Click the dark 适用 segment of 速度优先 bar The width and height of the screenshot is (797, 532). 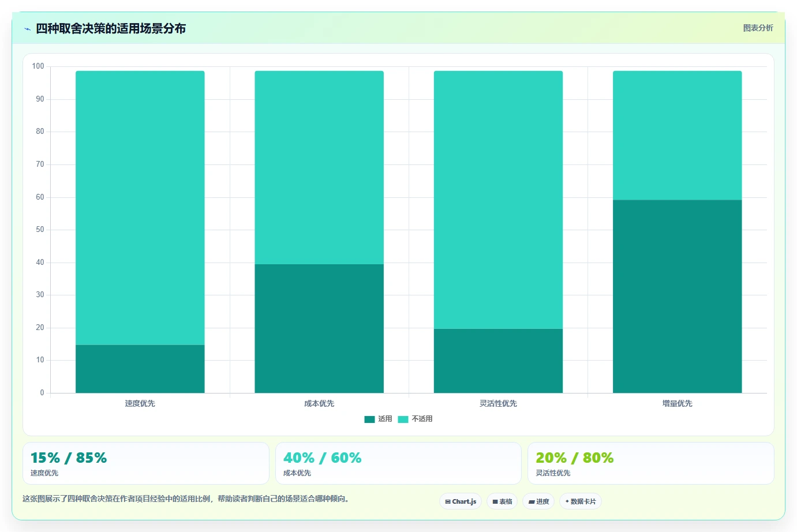[x=140, y=369]
